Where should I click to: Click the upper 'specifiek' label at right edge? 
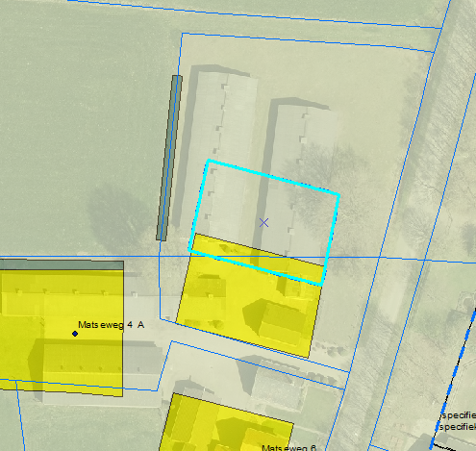[458, 415]
